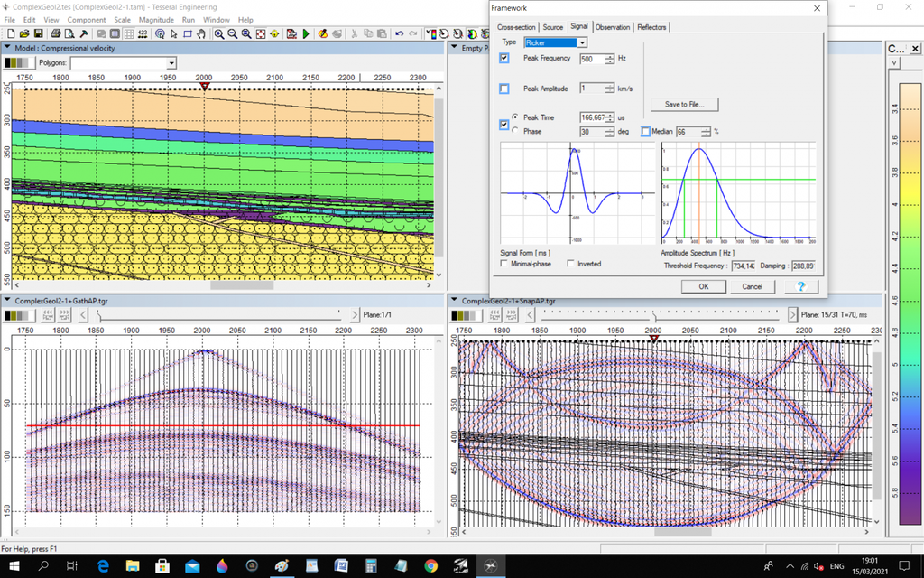Click the Save disk icon in toolbar
The image size is (924, 578).
pos(36,33)
